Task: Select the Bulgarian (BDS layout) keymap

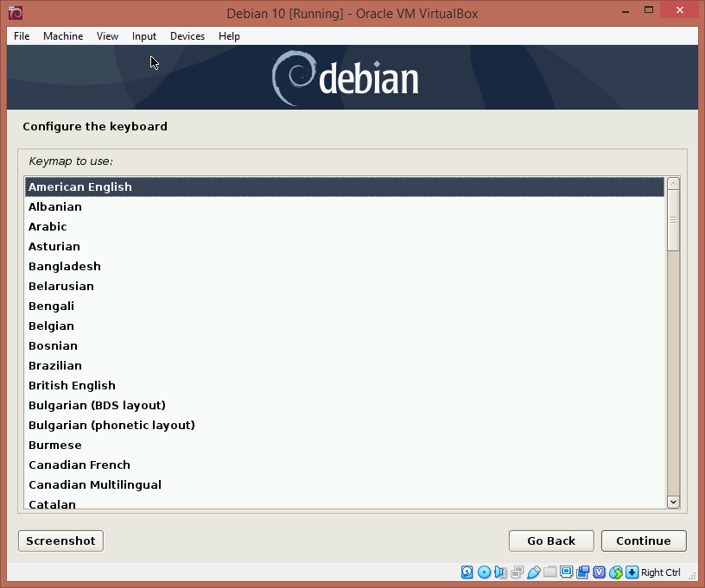Action: (345, 405)
